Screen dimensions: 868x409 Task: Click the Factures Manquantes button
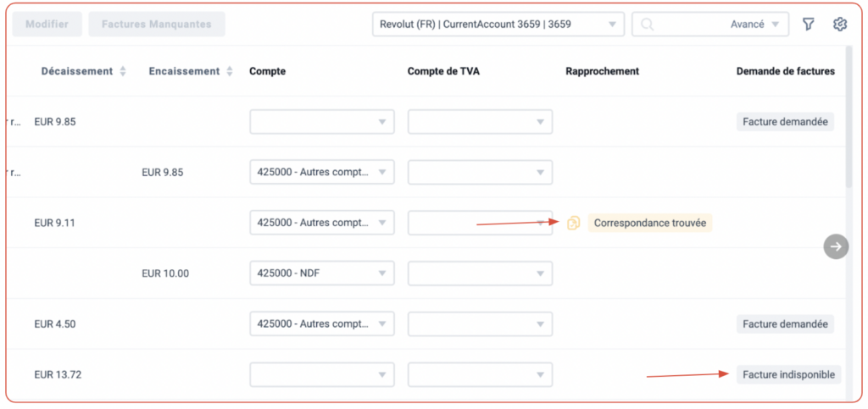(157, 25)
